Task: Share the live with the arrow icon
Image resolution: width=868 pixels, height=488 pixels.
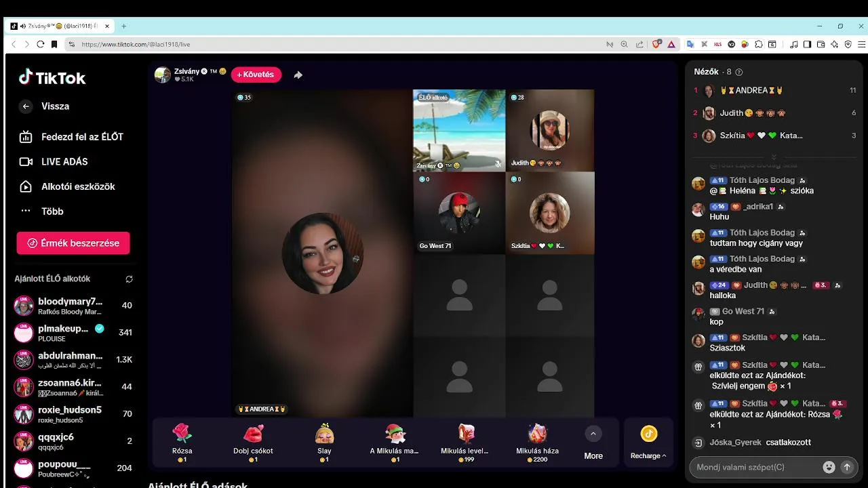Action: tap(298, 75)
